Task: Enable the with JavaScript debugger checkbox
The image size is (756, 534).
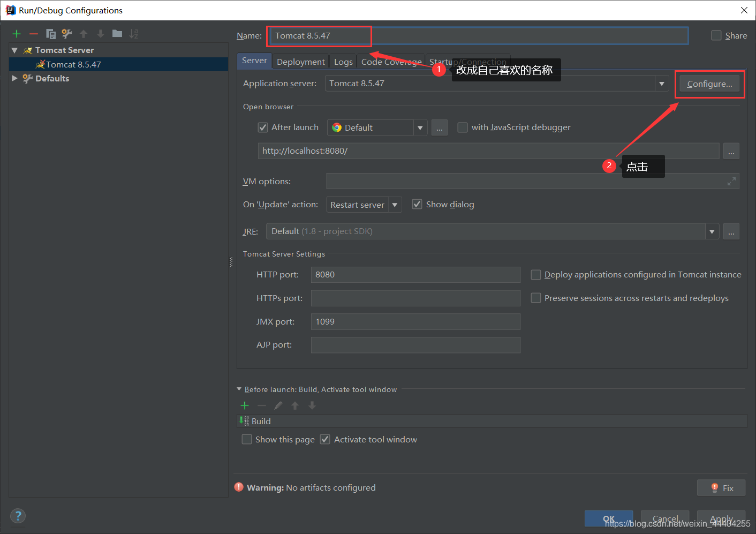Action: pyautogui.click(x=463, y=127)
